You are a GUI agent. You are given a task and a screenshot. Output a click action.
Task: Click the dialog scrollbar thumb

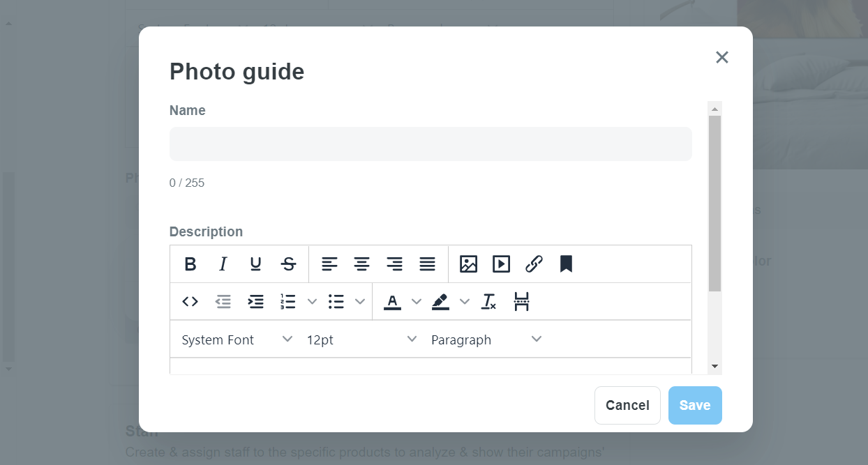pyautogui.click(x=714, y=204)
